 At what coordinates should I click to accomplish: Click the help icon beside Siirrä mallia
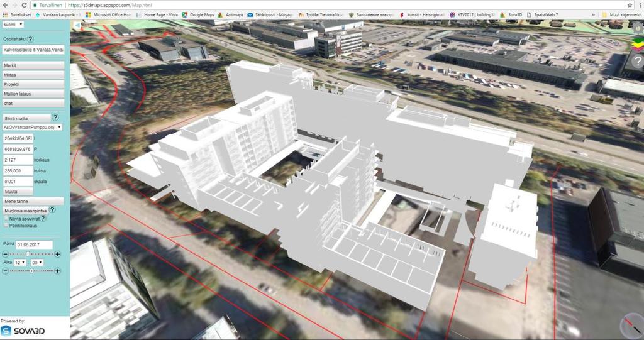(x=55, y=118)
